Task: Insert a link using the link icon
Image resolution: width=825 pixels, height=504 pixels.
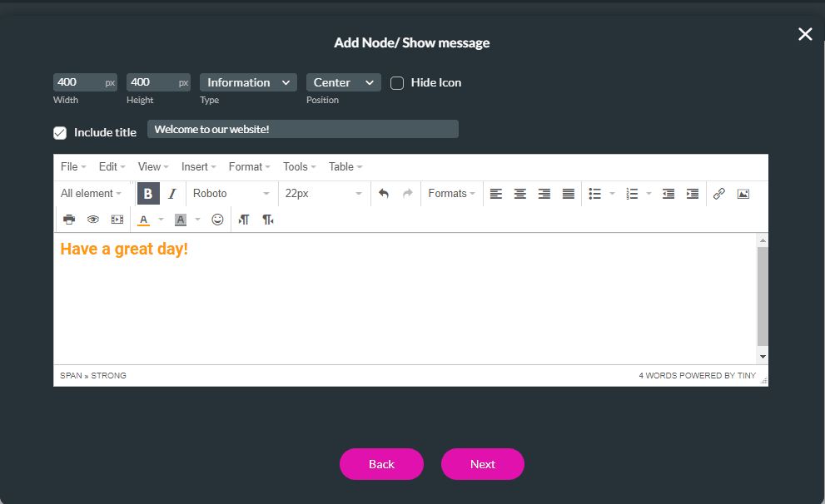Action: [x=718, y=193]
